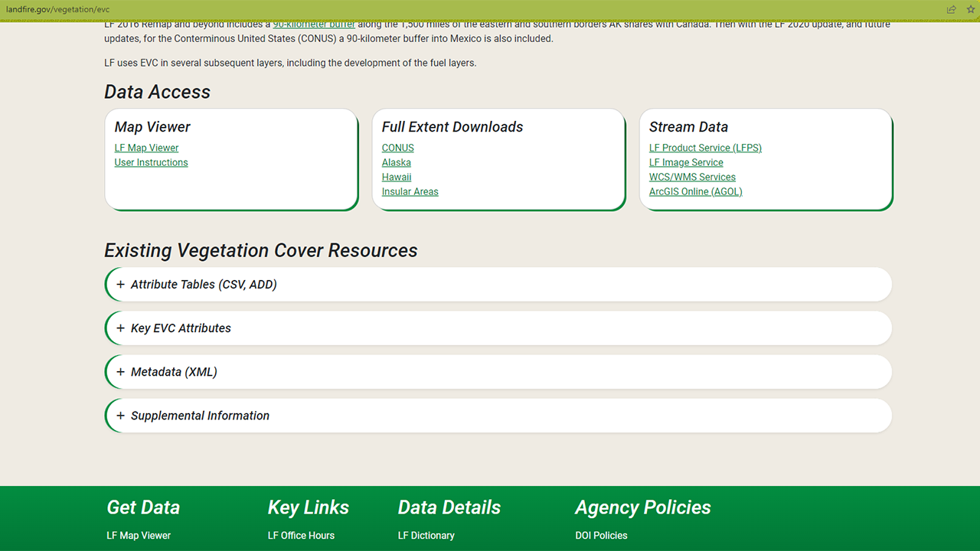Download the Alaska dataset
Image resolution: width=980 pixels, height=551 pixels.
(x=396, y=162)
